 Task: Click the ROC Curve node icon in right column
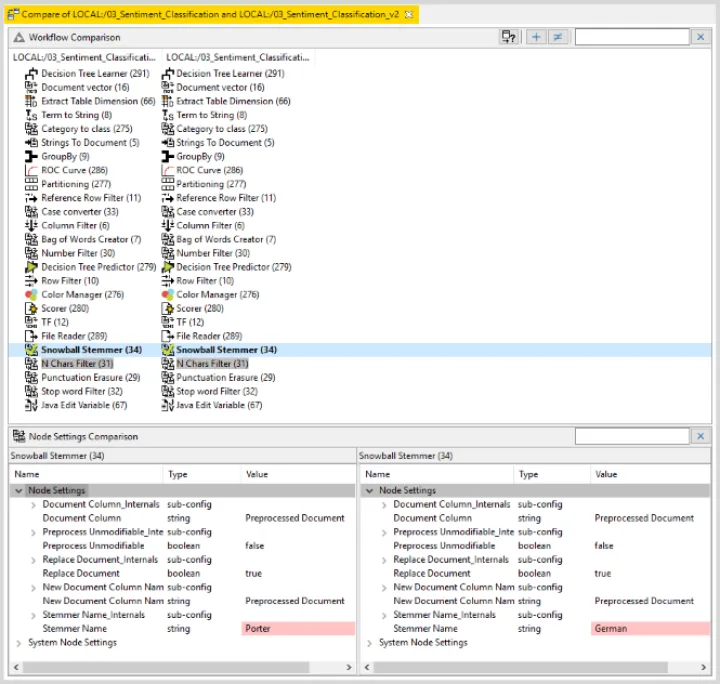[x=168, y=170]
